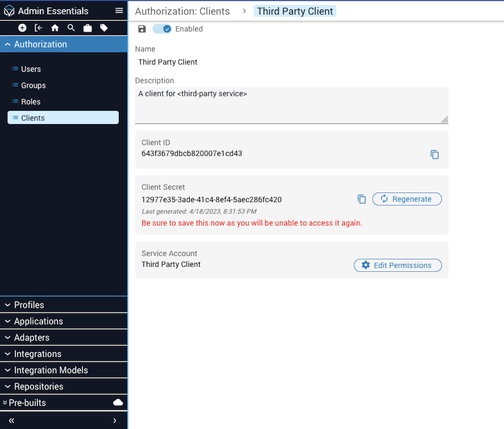Click the tag icon in sidebar toolbar

(x=104, y=28)
